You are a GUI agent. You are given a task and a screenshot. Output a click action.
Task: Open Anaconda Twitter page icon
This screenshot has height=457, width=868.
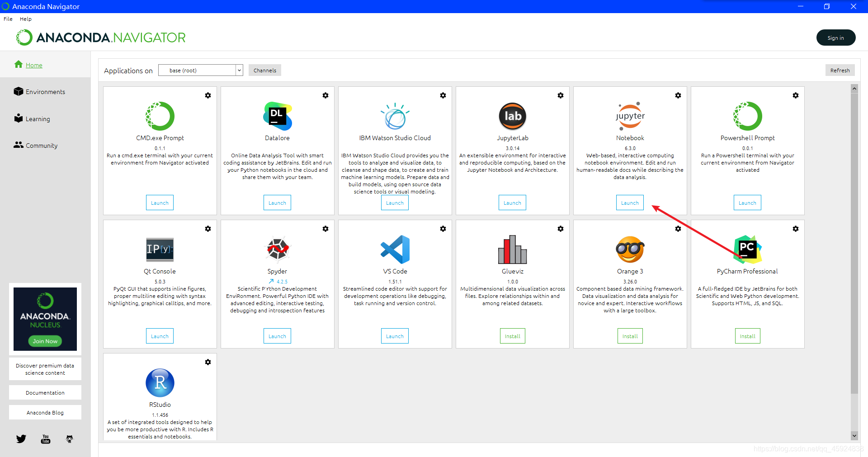[21, 439]
